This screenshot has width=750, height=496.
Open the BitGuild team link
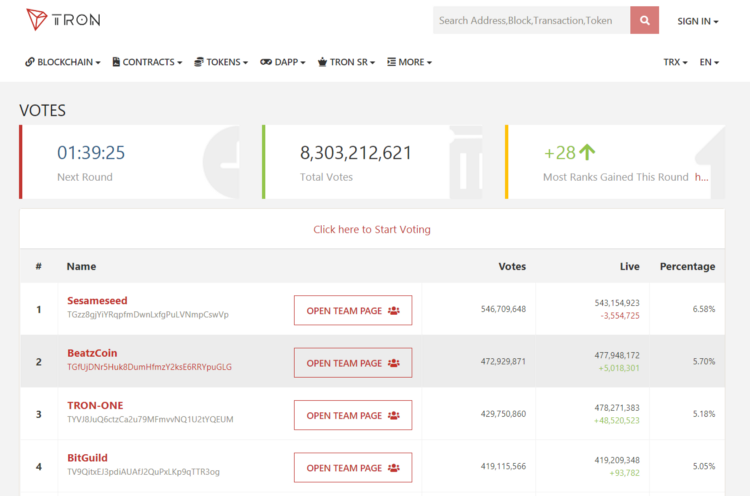(x=88, y=458)
